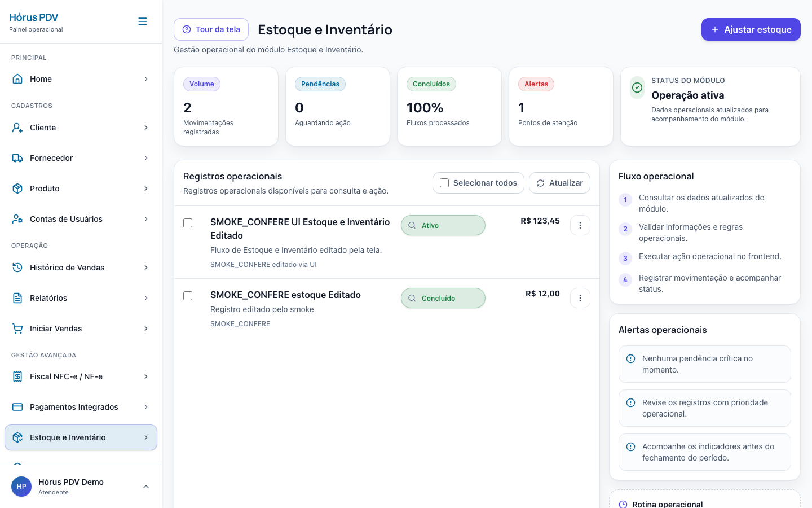Click the Concluído status badge
This screenshot has height=508, width=812.
pyautogui.click(x=443, y=298)
